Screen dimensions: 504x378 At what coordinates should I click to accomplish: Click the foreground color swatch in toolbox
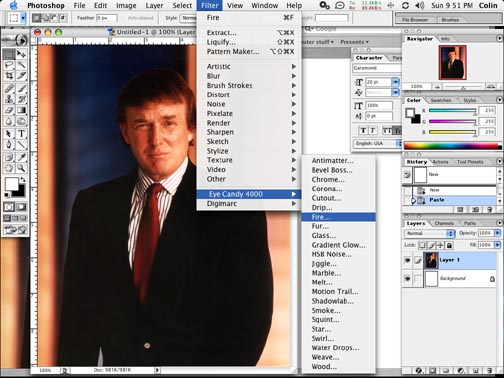(x=12, y=184)
